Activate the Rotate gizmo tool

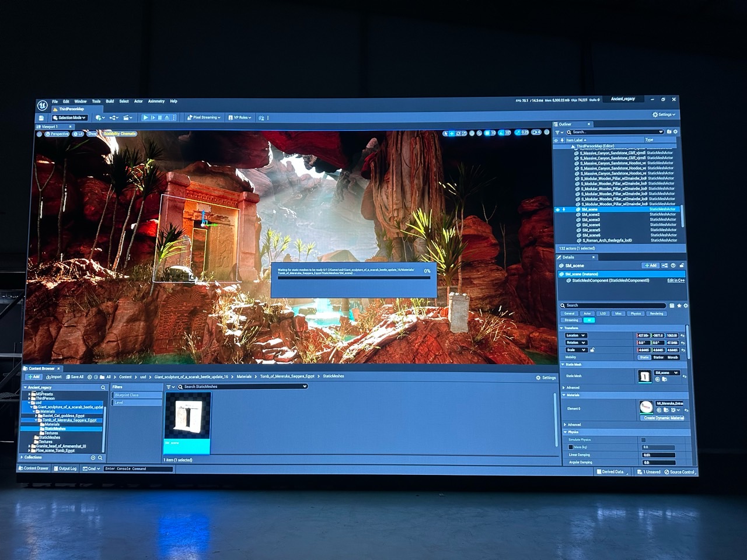tap(458, 133)
